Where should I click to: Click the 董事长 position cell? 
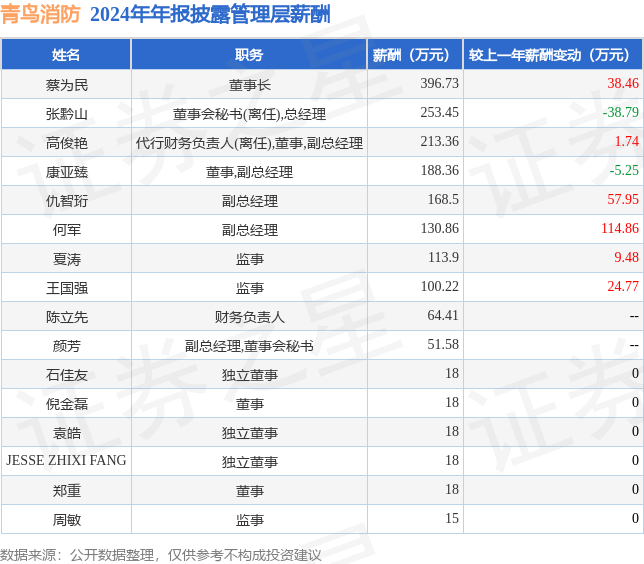tap(250, 85)
